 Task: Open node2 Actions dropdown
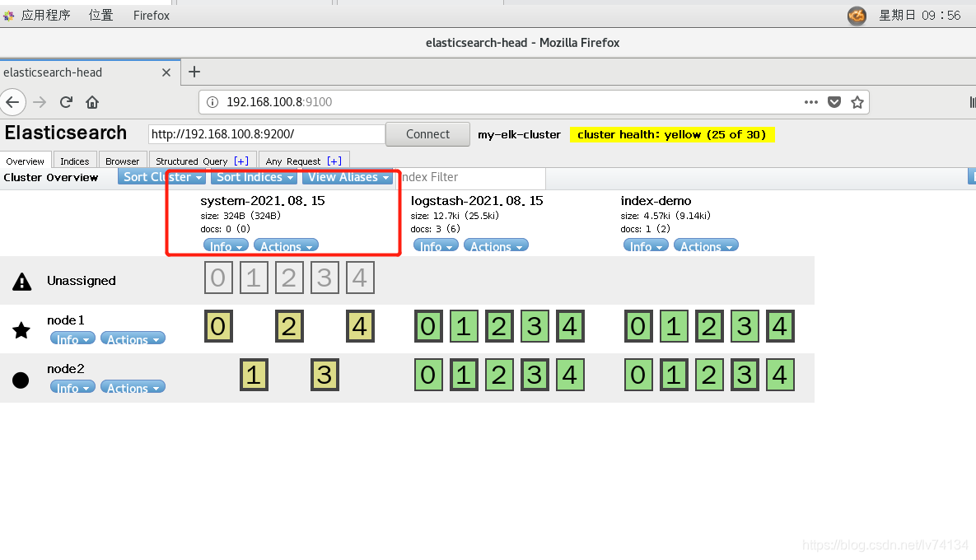[133, 387]
